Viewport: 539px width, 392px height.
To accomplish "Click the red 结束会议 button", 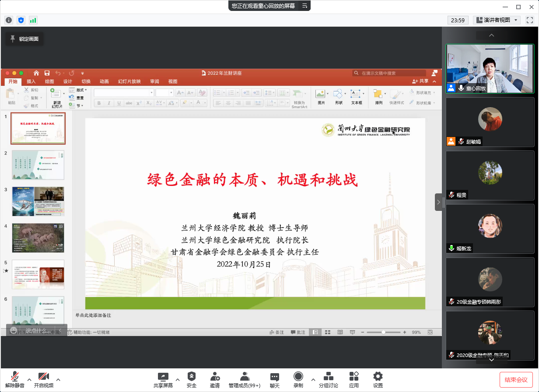I will [x=516, y=379].
